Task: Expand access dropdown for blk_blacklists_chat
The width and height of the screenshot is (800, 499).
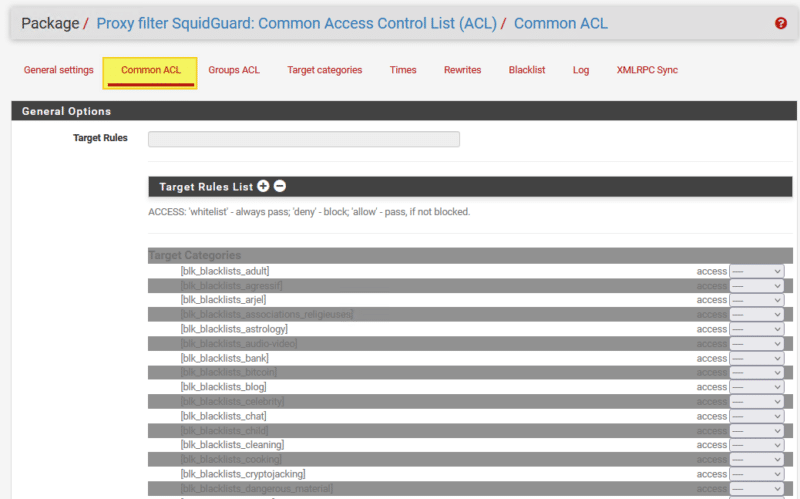Action: 756,416
